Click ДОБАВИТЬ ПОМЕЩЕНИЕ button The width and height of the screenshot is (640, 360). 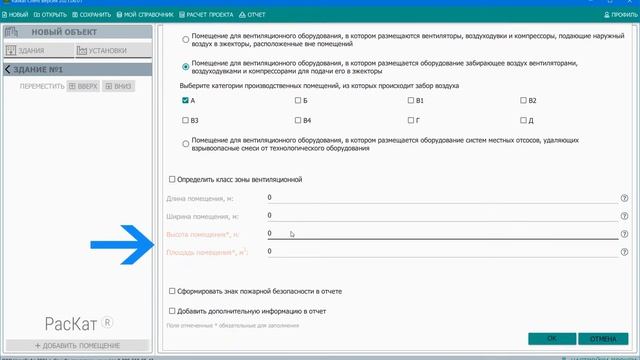78,345
